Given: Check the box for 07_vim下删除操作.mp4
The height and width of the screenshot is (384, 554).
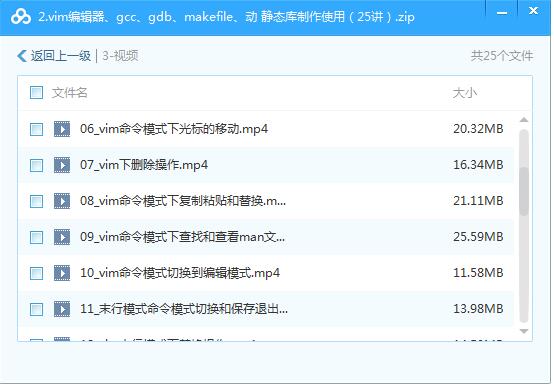Looking at the screenshot, I should 36,165.
